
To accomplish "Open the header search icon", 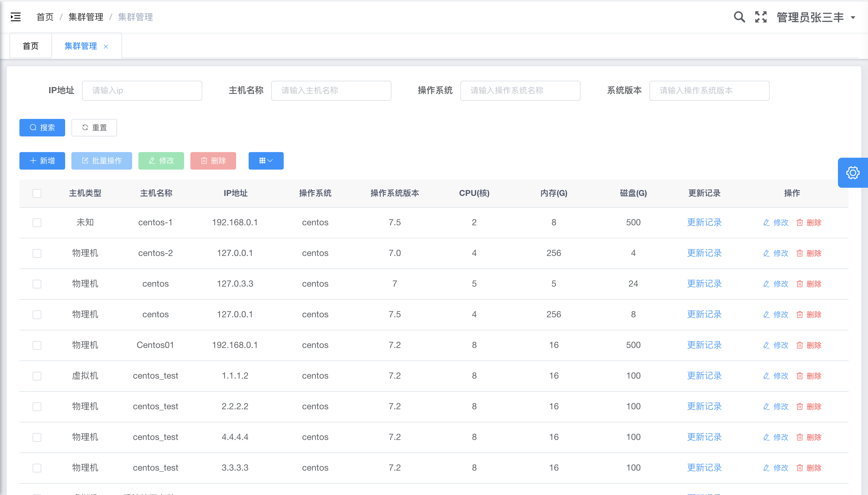I will 739,17.
